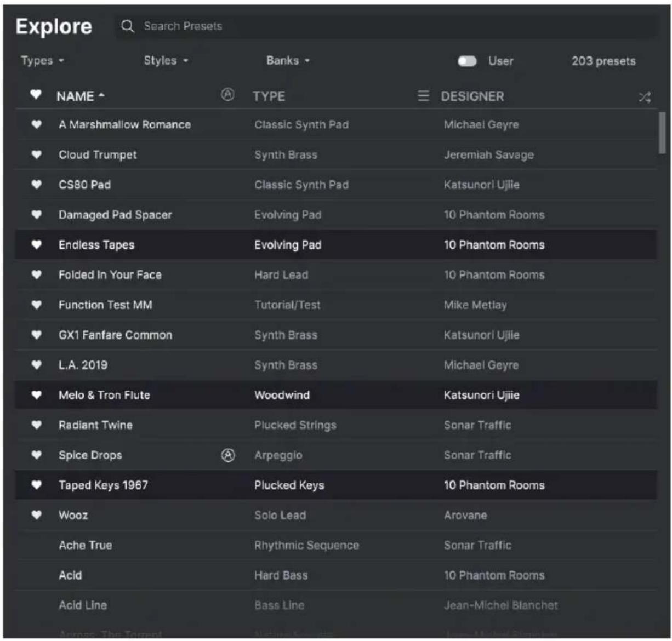Viewport: 672px width, 641px height.
Task: Toggle heart on GX1 Fanfare Common
Action: click(x=36, y=335)
